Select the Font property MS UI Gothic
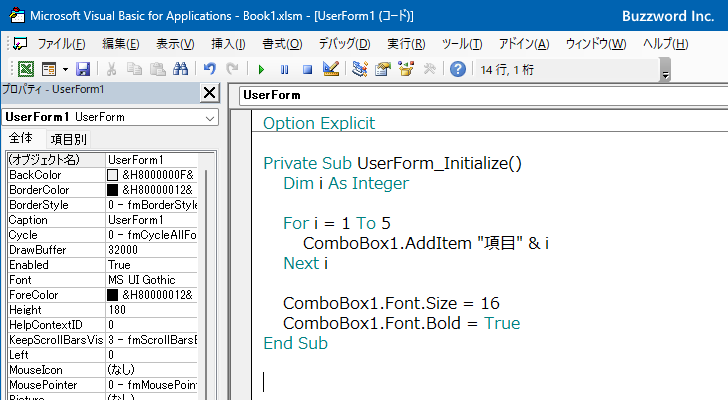Viewport: 728px width, 400px height. tap(142, 280)
